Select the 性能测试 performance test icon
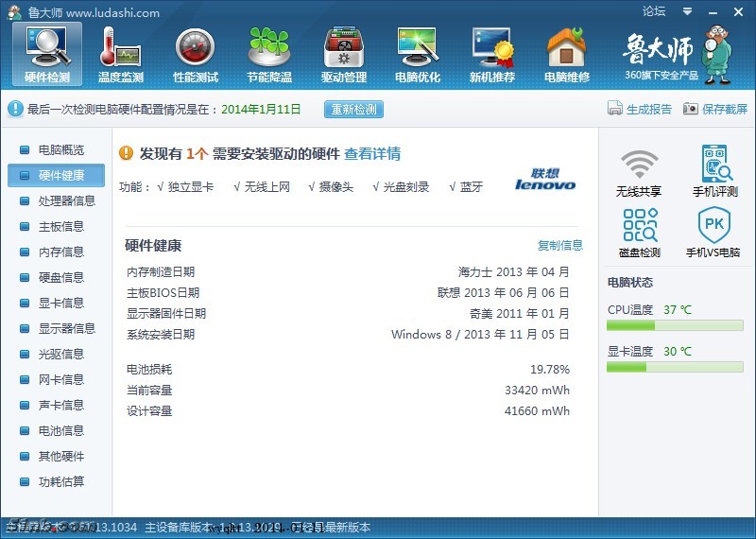Viewport: 756px width, 539px height. (x=195, y=54)
